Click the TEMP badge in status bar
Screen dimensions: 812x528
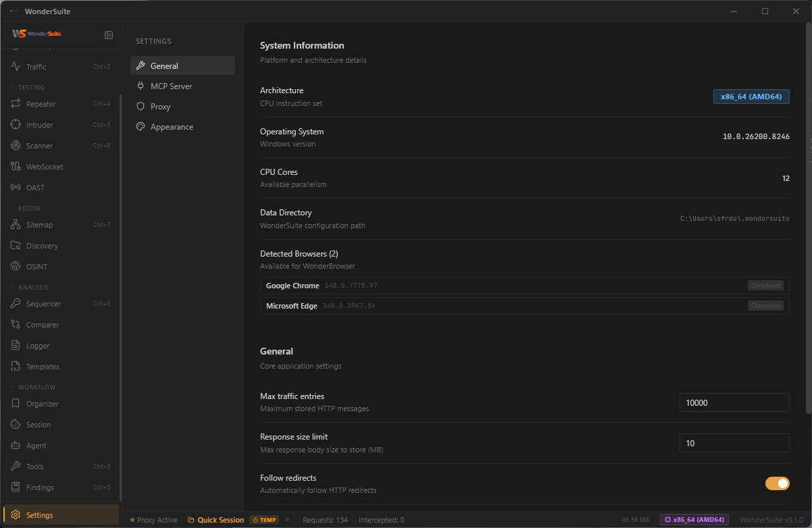(x=264, y=520)
